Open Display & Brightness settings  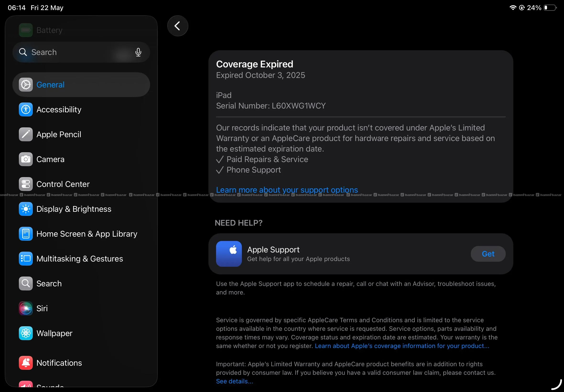81,209
